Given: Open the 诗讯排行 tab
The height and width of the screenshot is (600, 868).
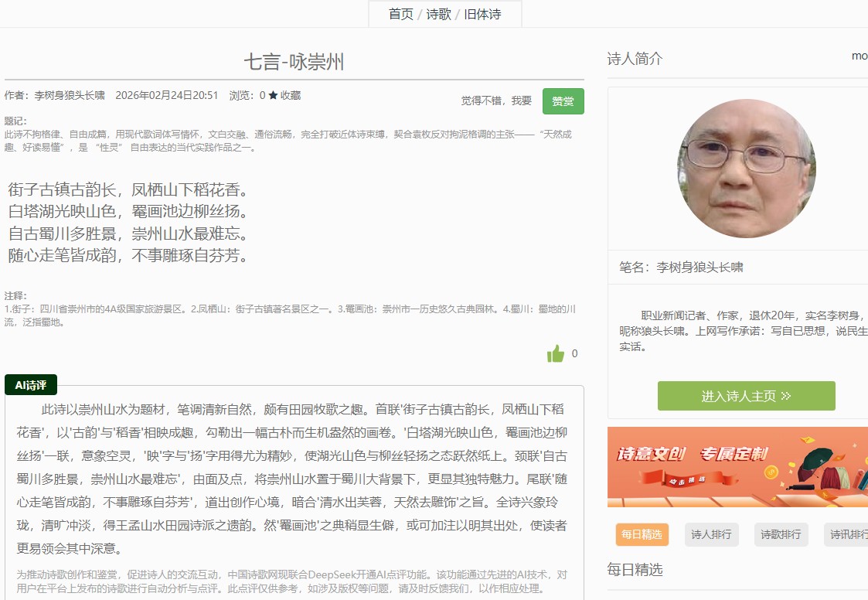Looking at the screenshot, I should (x=847, y=534).
